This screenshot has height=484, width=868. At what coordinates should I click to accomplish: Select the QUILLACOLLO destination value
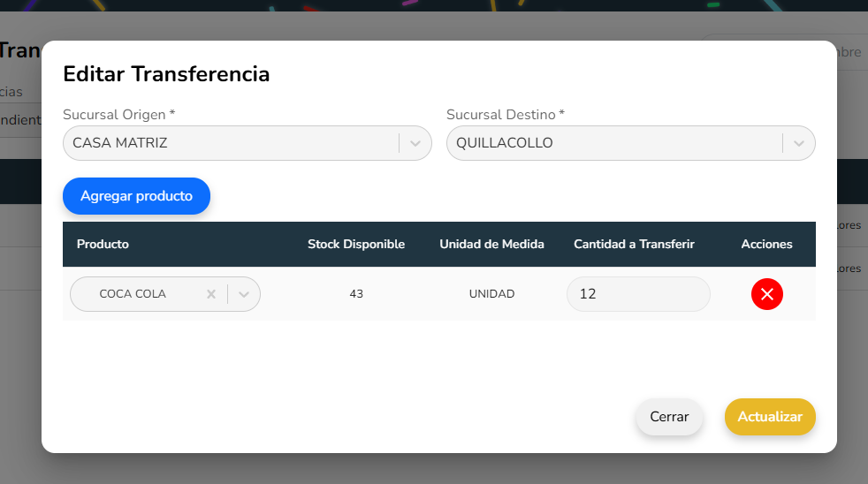tap(505, 143)
